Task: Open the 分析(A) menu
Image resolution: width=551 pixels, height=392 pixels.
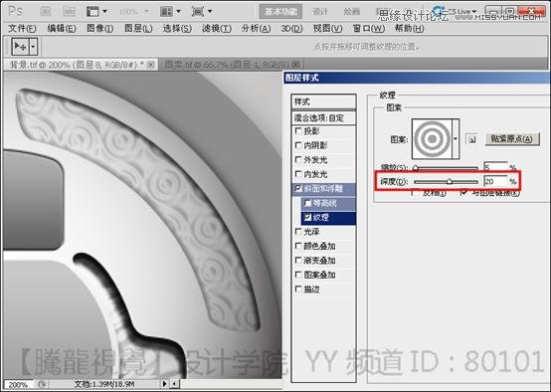Action: (x=256, y=29)
